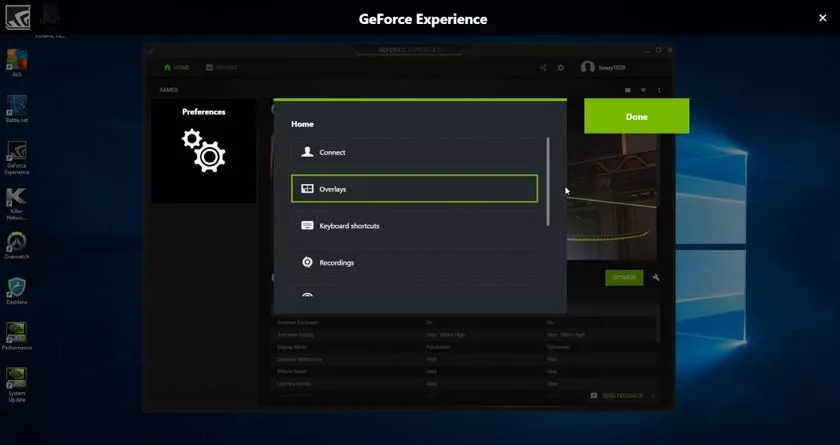Screen dimensions: 840x445
Task: Click the dimmed Optimize button
Action: (624, 277)
